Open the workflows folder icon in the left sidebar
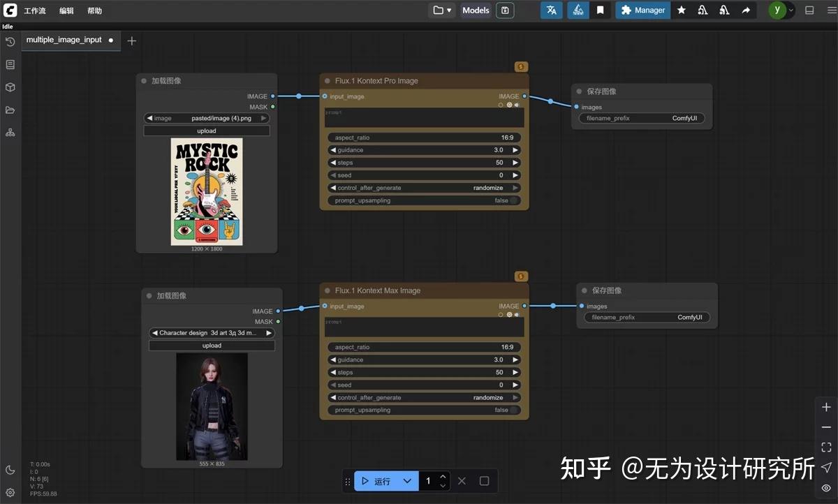The width and height of the screenshot is (838, 504). tap(10, 108)
